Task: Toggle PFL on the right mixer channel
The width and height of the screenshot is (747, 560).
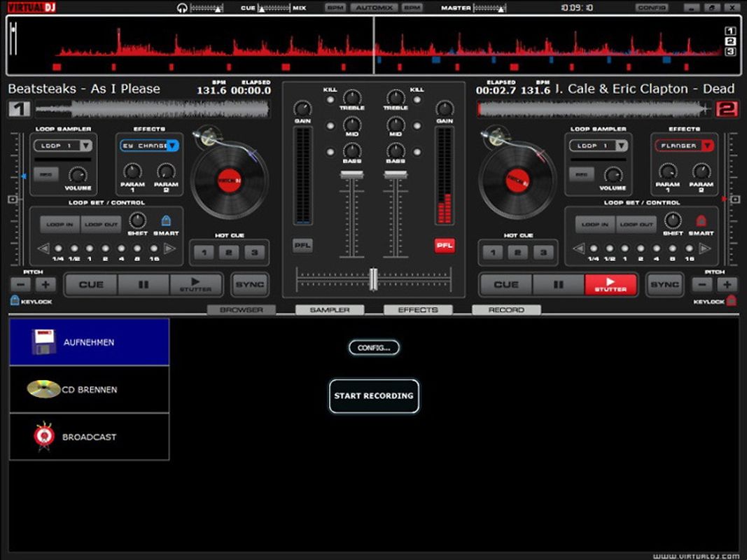Action: 444,245
